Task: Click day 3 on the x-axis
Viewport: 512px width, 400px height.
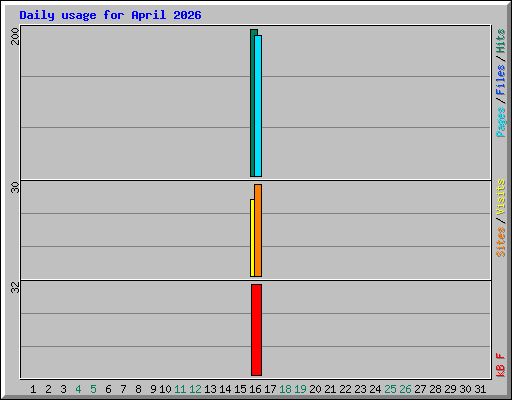Action: click(63, 389)
